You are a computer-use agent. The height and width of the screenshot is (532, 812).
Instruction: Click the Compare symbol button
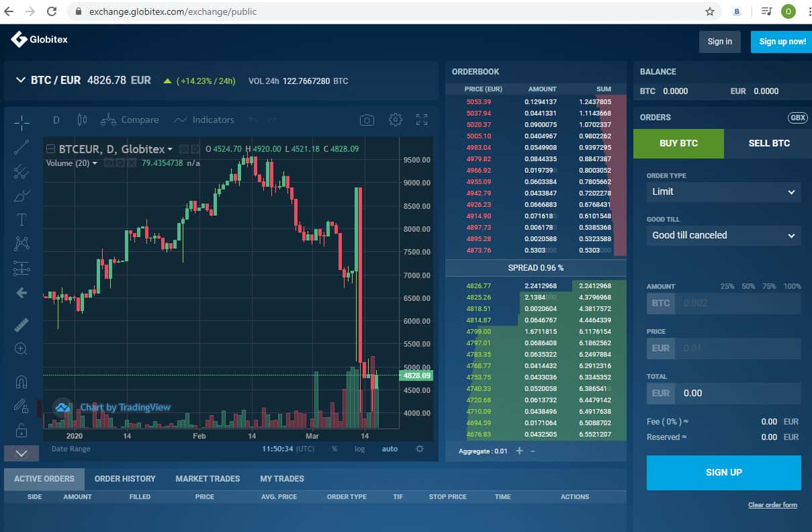point(130,120)
